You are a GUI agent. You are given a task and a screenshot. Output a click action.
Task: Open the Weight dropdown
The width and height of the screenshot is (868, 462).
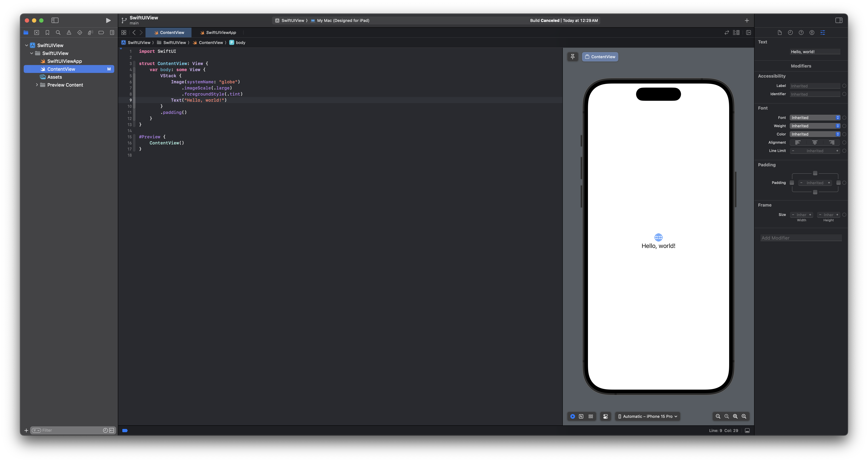point(815,126)
